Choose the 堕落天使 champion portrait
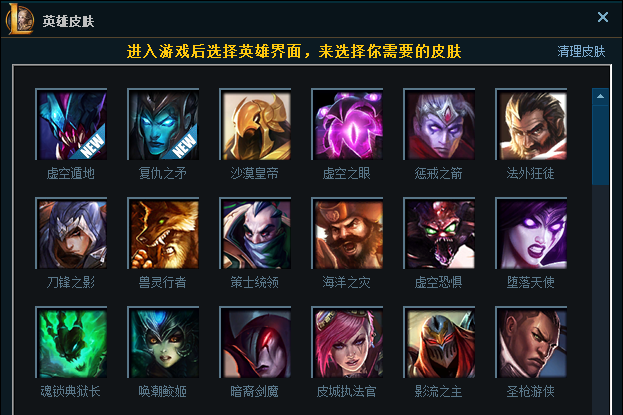Viewport: 623px width, 415px height. (531, 233)
